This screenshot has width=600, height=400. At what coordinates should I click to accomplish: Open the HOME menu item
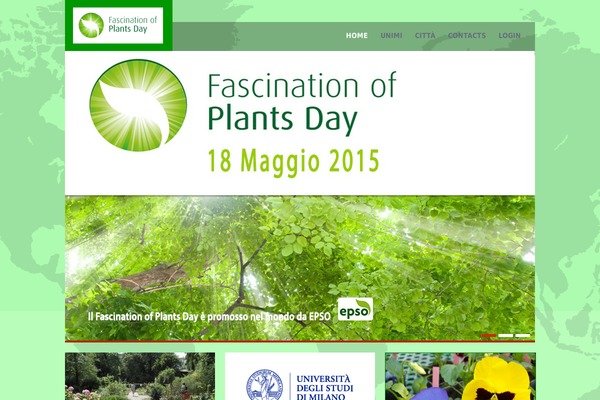(x=357, y=36)
